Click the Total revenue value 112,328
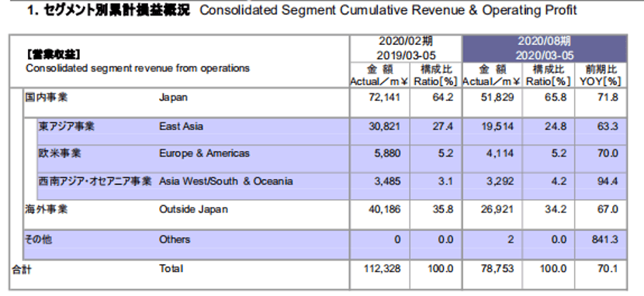The image size is (644, 296). point(383,269)
